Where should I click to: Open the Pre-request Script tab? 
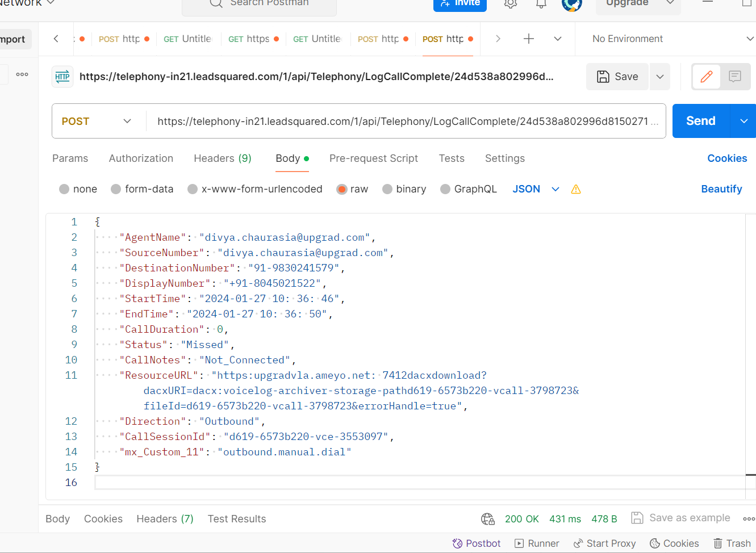374,158
